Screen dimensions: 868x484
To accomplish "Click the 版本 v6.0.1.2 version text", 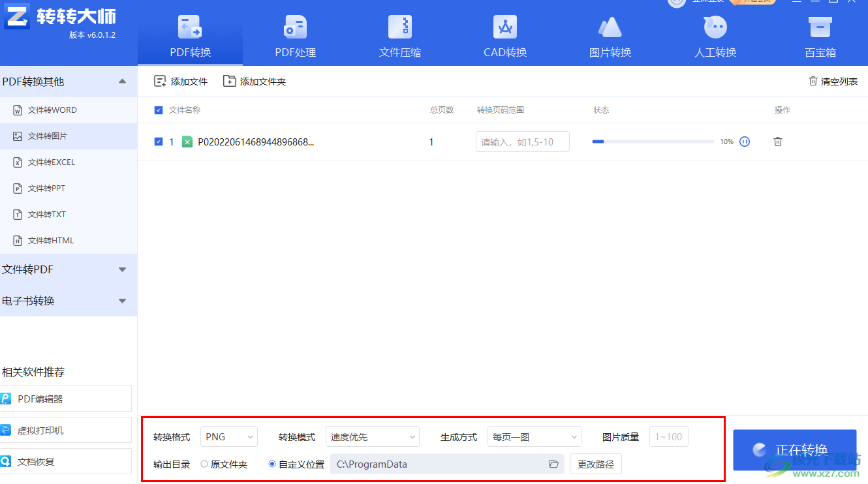I will point(92,35).
